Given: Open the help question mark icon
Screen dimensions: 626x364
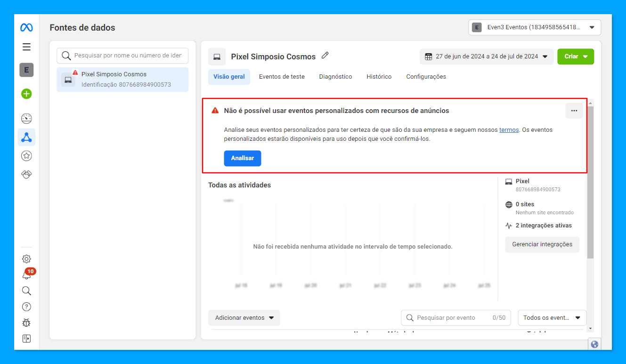Looking at the screenshot, I should point(26,307).
